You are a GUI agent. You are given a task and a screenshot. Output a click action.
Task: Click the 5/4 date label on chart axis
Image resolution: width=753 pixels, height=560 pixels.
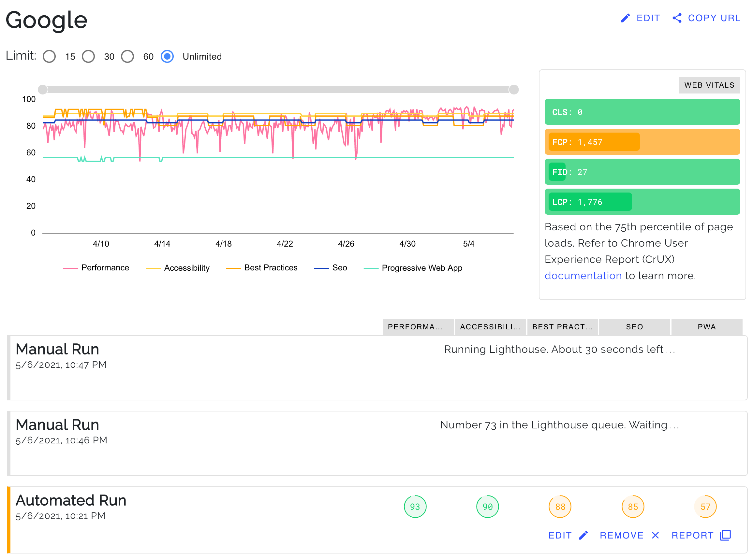pyautogui.click(x=469, y=244)
